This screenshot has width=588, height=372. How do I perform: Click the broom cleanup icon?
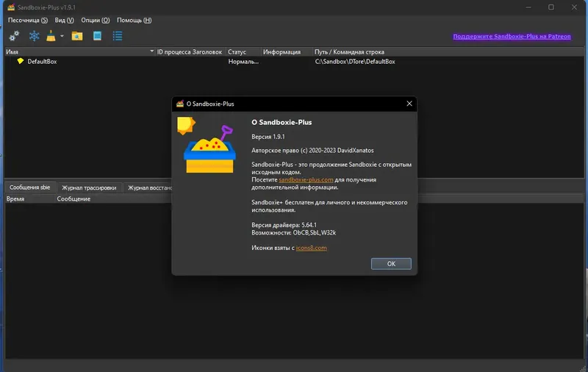tap(51, 36)
